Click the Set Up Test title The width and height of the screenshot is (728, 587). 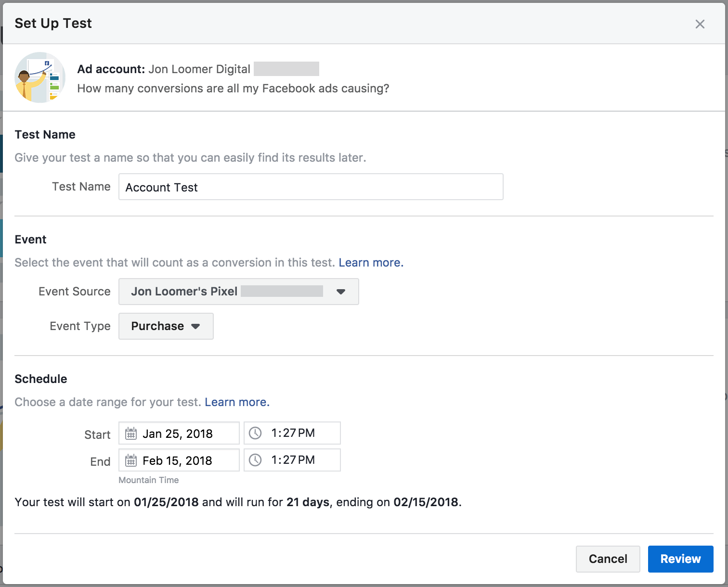click(53, 24)
